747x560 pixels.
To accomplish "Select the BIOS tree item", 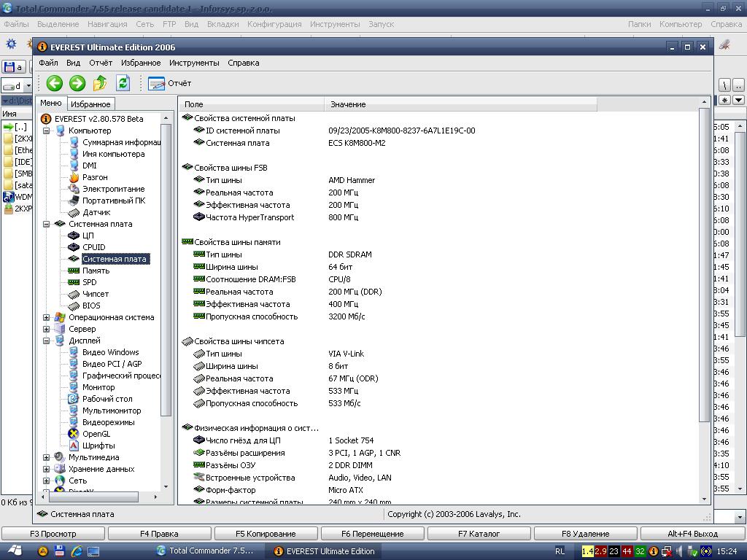I will tap(91, 306).
